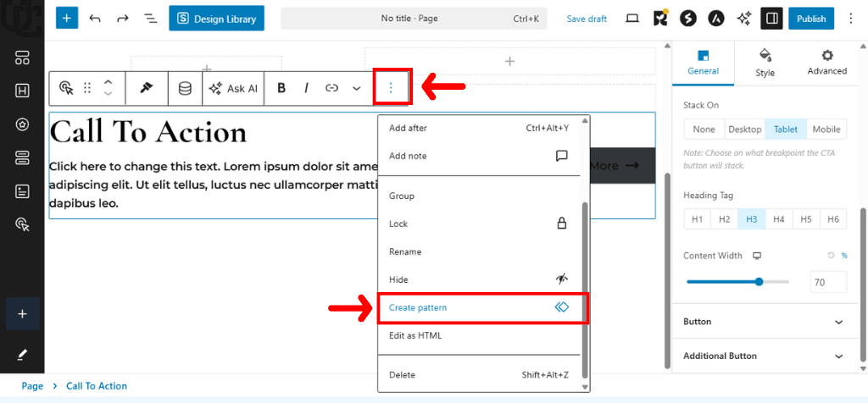The width and height of the screenshot is (868, 403).
Task: Open the star circle icon in left sidebar
Action: pos(22,125)
